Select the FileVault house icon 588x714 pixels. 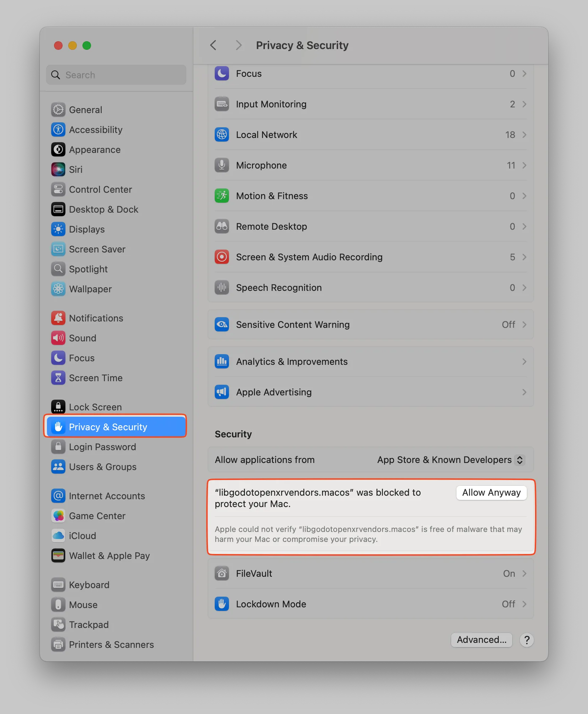click(x=222, y=574)
